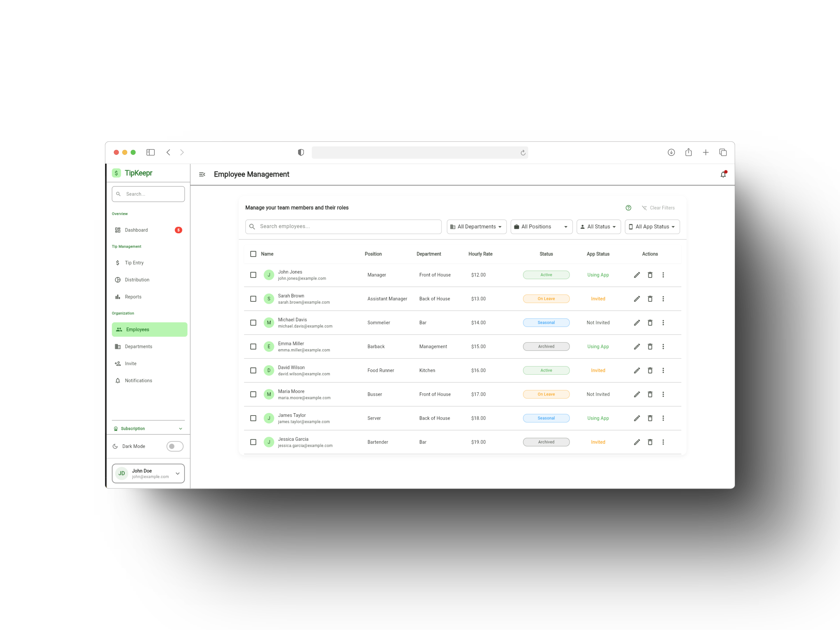The height and width of the screenshot is (630, 840).
Task: Toggle the Dark Mode switch
Action: tap(175, 446)
